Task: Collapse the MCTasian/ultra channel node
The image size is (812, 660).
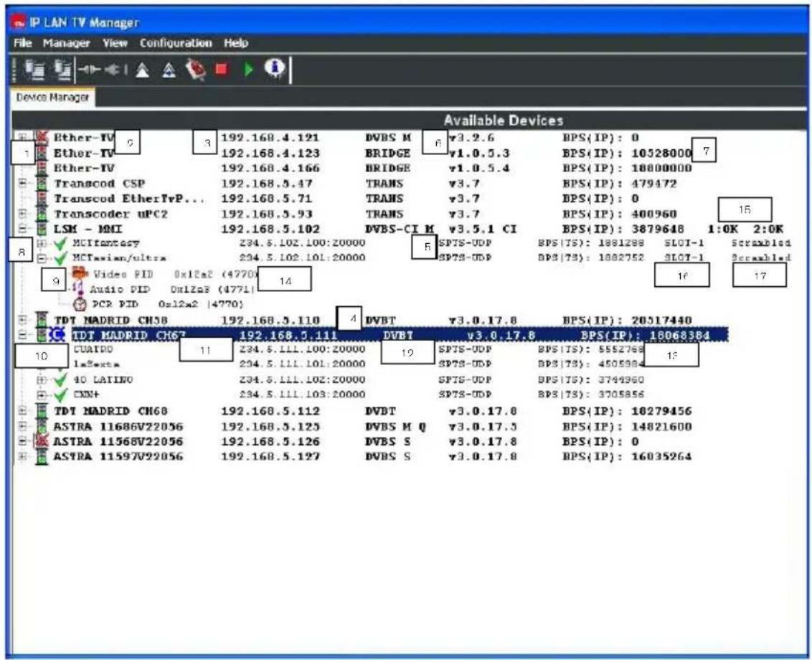Action: pos(42,258)
